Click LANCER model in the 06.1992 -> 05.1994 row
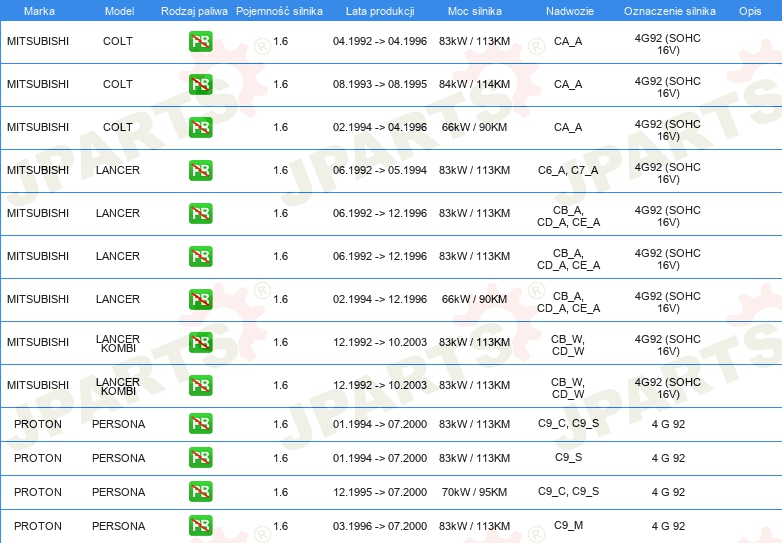This screenshot has height=543, width=782. pos(118,170)
